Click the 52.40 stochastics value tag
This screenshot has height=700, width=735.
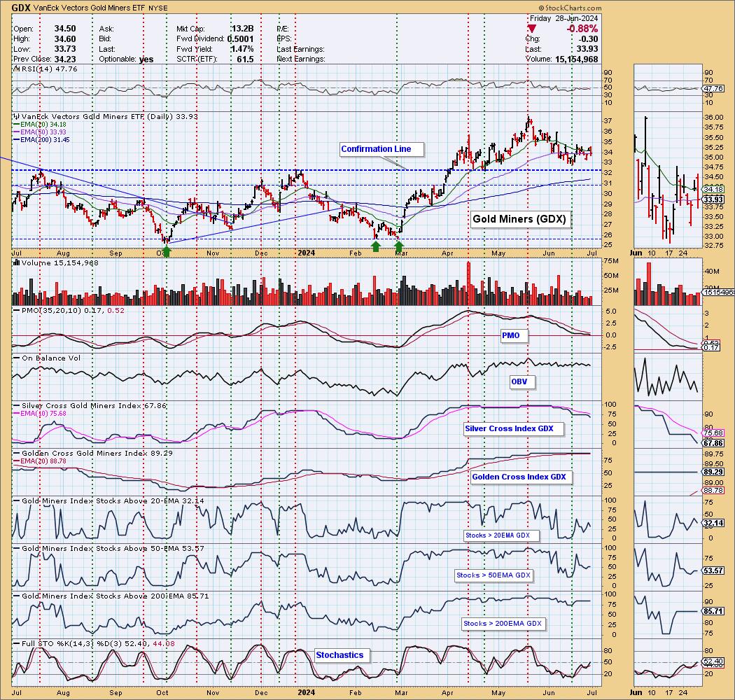[713, 661]
